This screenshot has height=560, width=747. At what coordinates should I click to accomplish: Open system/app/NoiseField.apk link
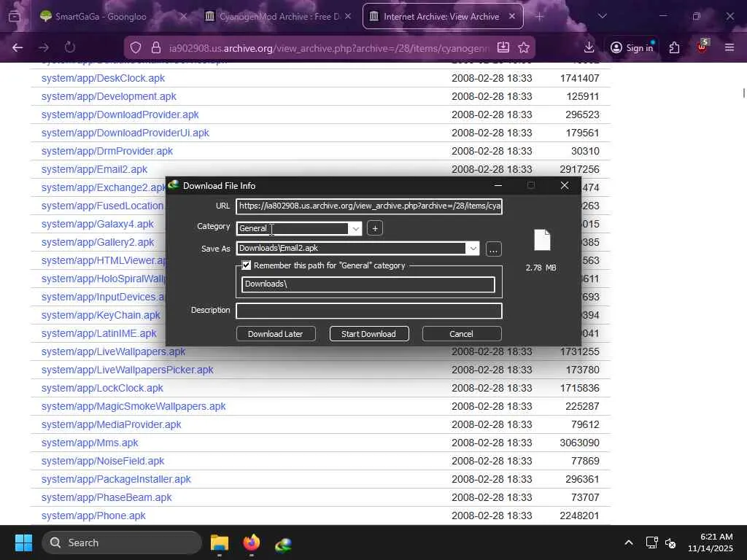click(x=103, y=461)
